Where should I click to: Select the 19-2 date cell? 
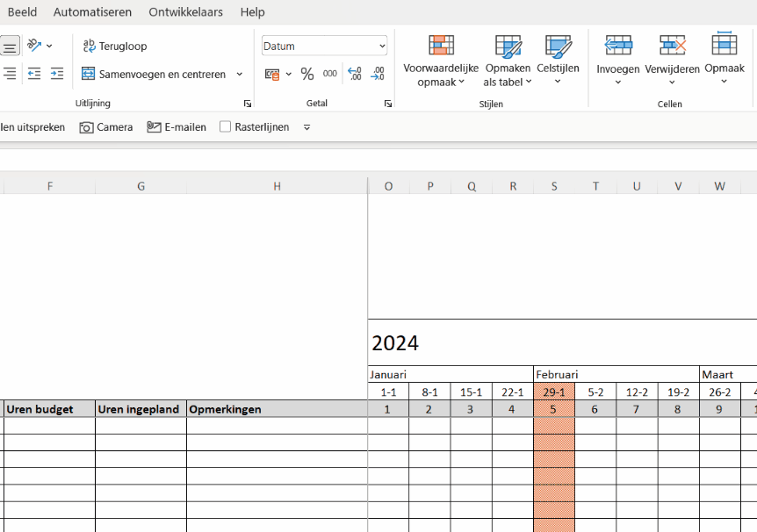[678, 392]
